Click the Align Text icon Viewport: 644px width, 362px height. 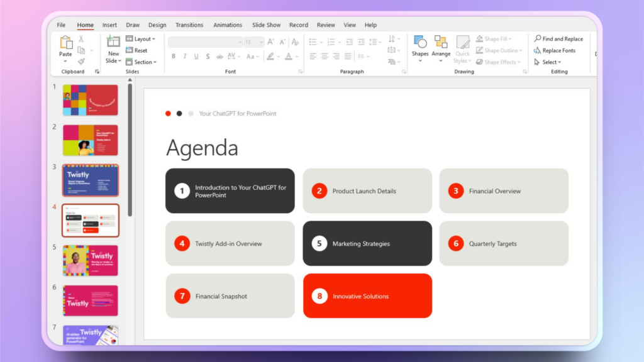[392, 50]
